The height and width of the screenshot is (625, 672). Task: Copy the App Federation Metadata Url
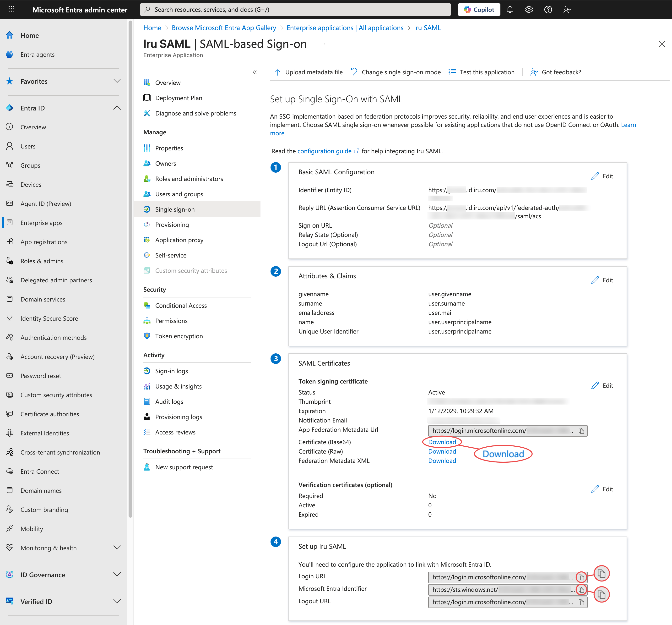tap(581, 431)
